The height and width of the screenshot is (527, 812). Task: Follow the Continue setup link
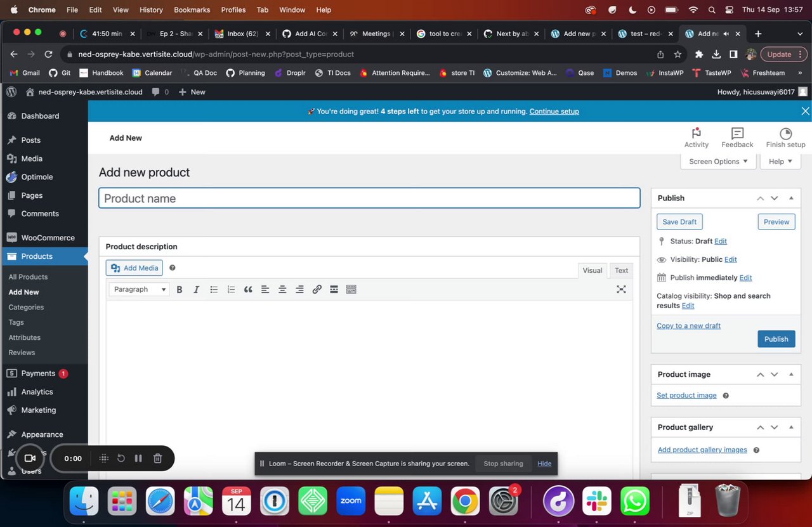click(554, 111)
